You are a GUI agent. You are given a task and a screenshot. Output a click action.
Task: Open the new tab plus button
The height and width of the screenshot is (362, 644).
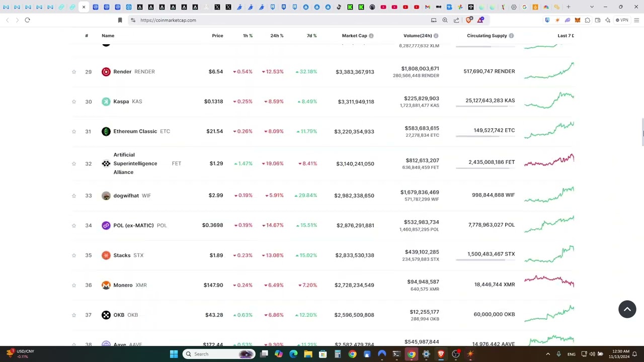[x=569, y=7]
